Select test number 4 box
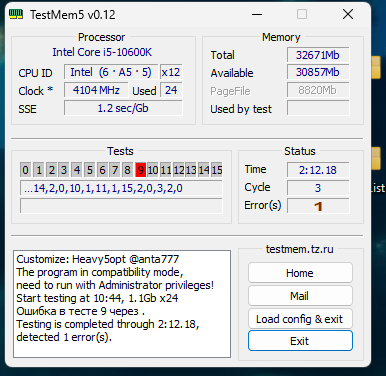 pyautogui.click(x=77, y=170)
